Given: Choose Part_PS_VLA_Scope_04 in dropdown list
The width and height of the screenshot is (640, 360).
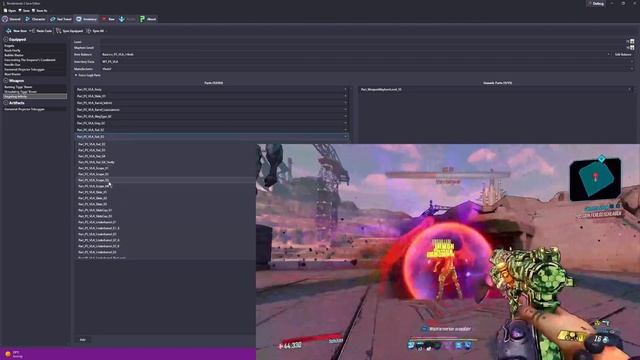Looking at the screenshot, I should pyautogui.click(x=93, y=186).
